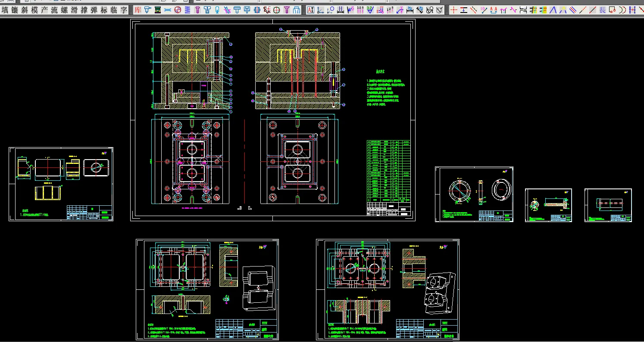Select the green 3.2 surface roughness icon

point(370,10)
